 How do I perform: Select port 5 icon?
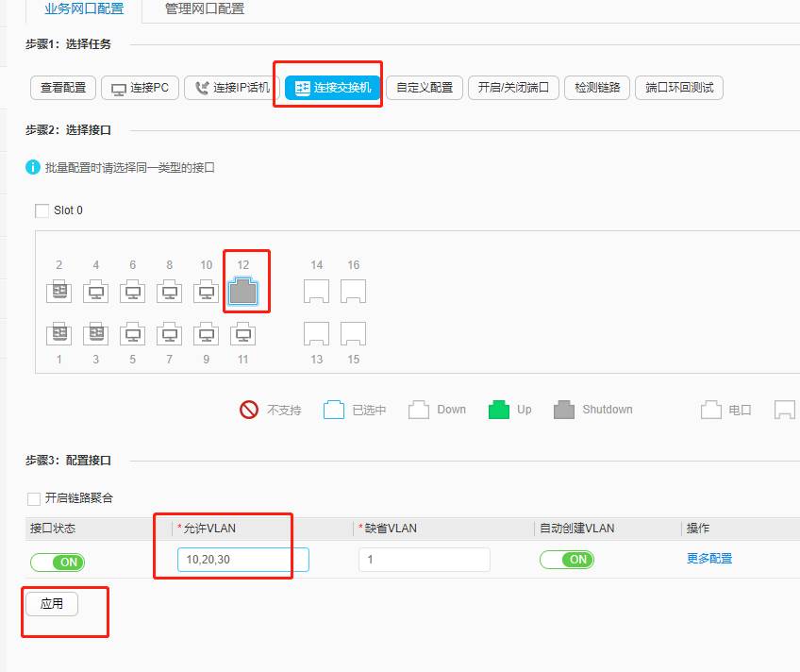click(x=133, y=334)
